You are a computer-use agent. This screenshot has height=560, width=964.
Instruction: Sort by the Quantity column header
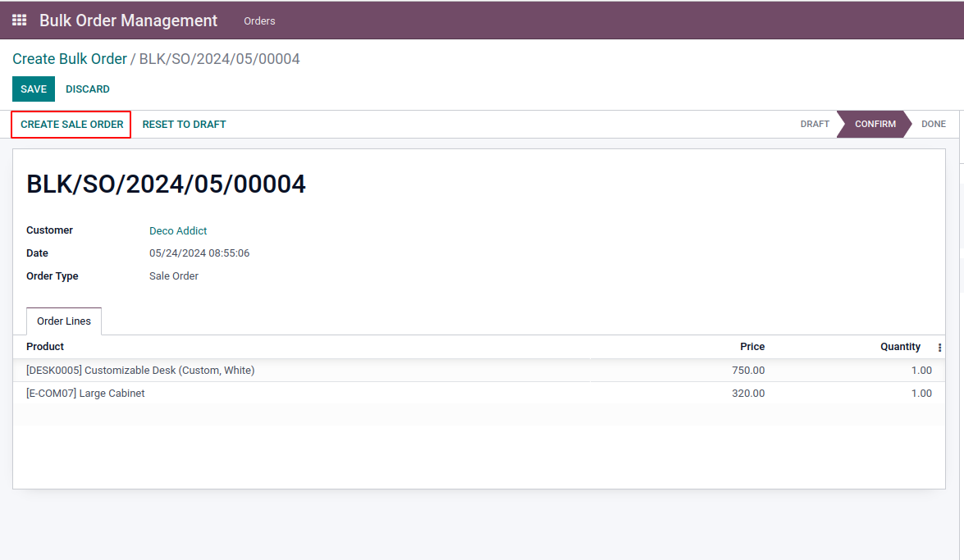pos(900,347)
